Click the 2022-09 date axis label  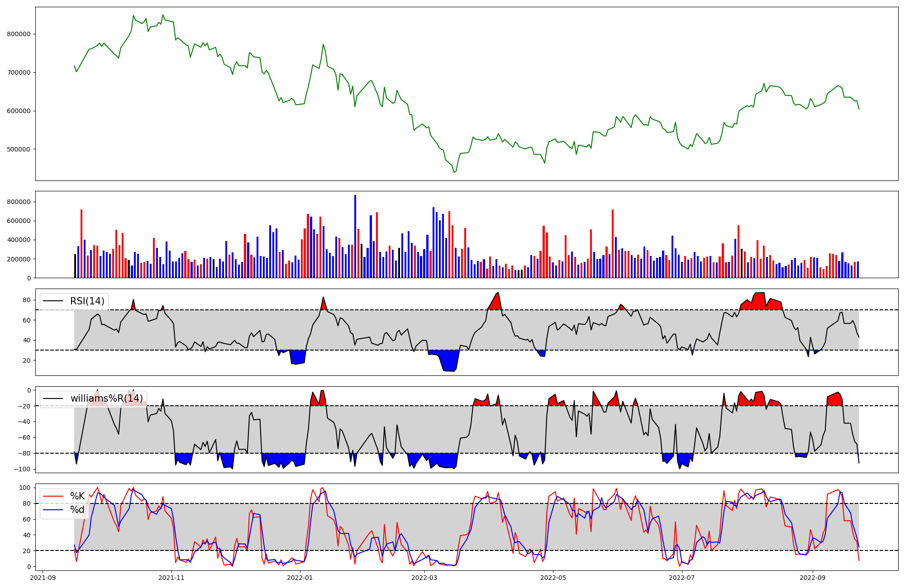[813, 578]
